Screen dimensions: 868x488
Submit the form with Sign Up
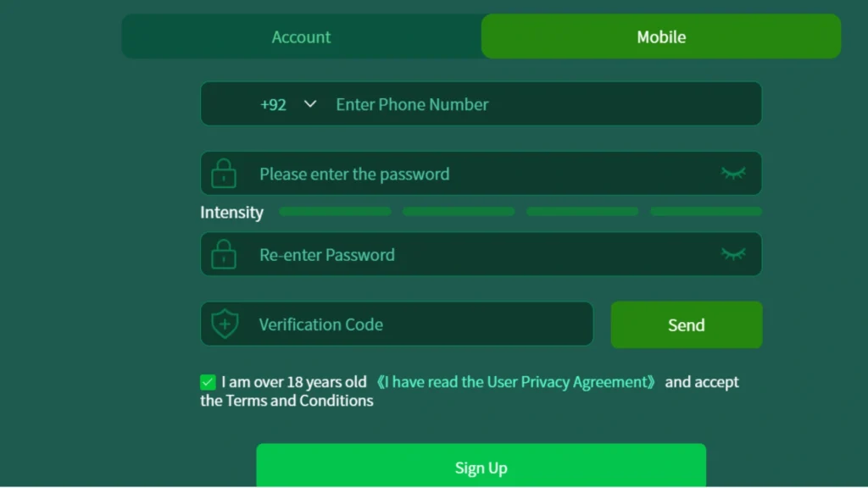[x=481, y=467]
